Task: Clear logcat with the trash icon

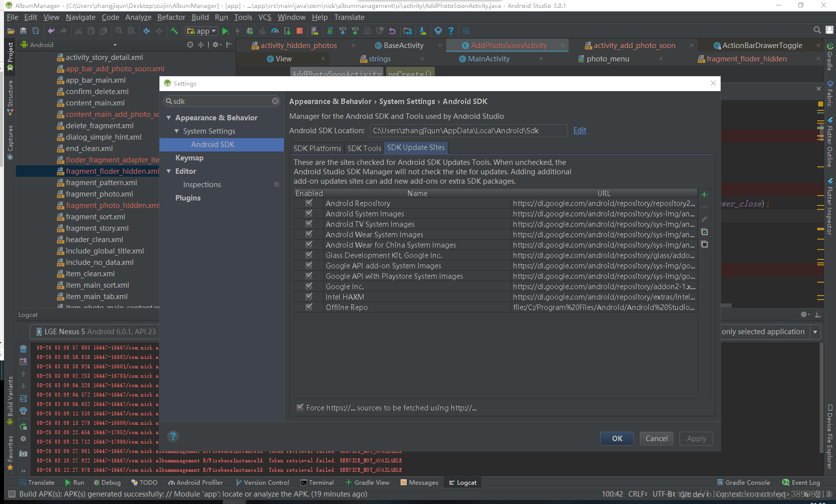Action: pos(23,349)
